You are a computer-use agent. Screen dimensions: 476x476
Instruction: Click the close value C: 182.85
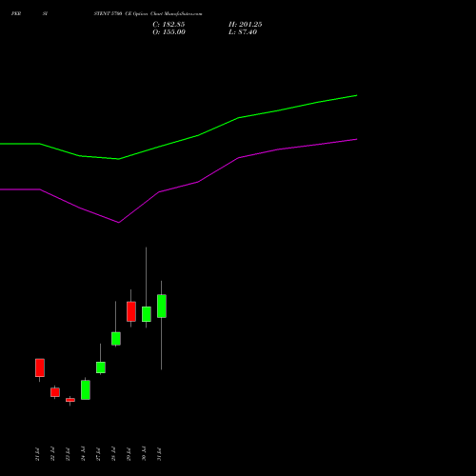pos(169,25)
